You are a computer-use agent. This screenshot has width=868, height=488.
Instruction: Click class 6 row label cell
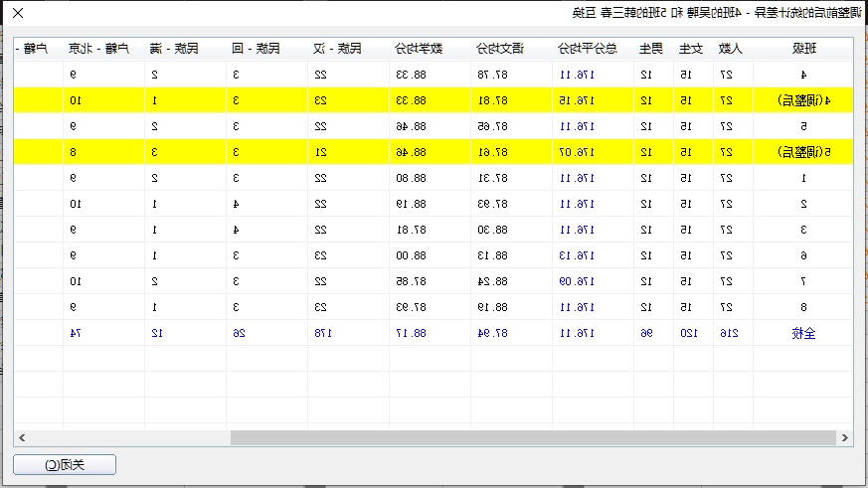pos(803,255)
